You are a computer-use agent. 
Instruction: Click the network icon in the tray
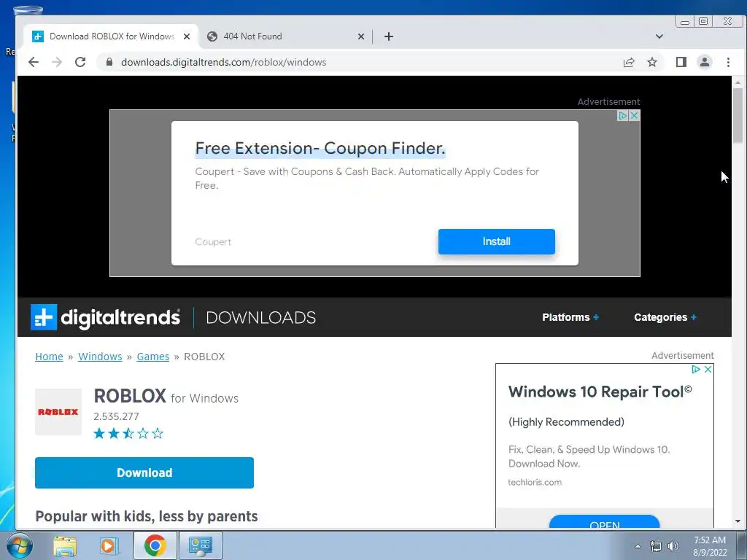tap(656, 546)
